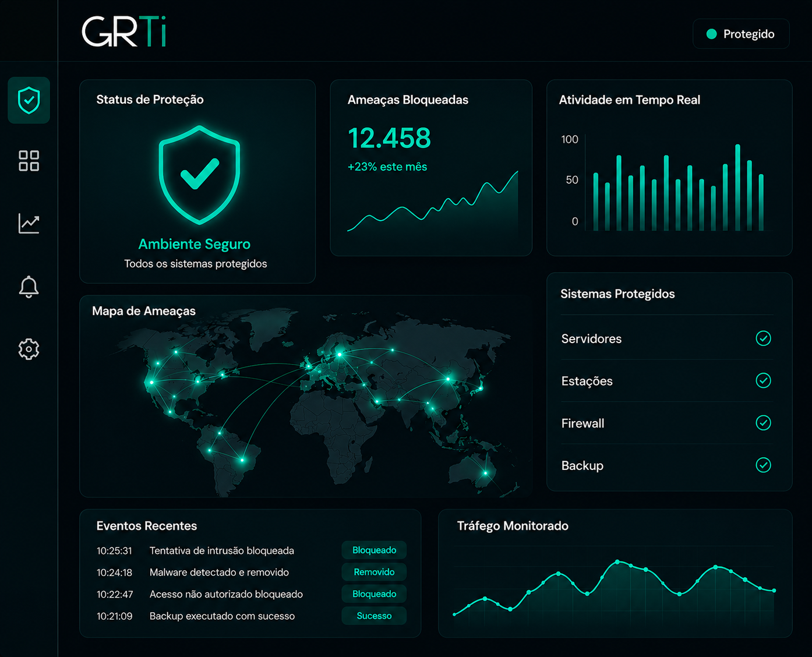The image size is (812, 657).
Task: Click the GRTi logo
Action: point(124,31)
